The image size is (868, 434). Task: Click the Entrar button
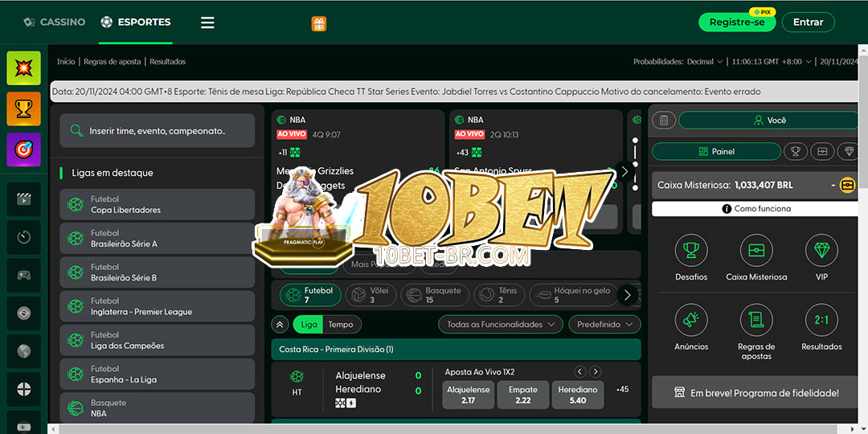click(x=809, y=23)
